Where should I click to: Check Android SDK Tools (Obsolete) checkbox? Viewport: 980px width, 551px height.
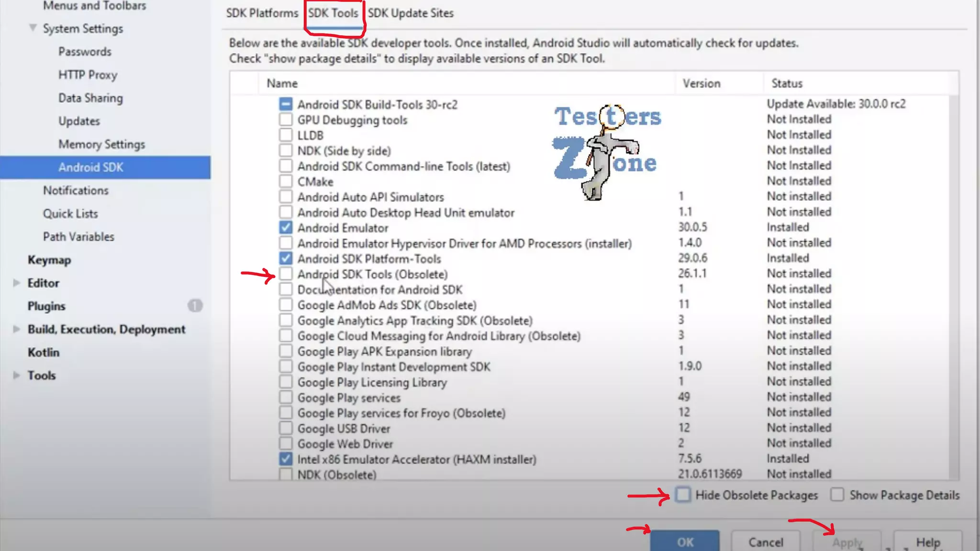click(x=286, y=274)
